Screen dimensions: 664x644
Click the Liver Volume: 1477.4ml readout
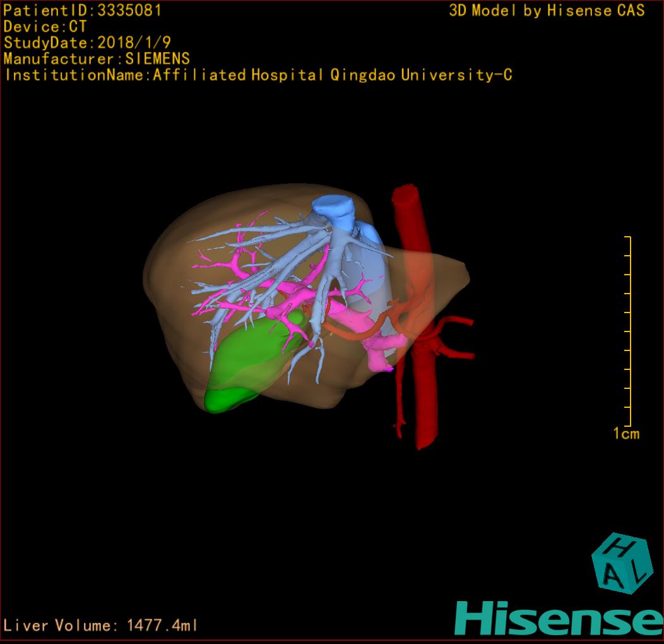[x=100, y=625]
